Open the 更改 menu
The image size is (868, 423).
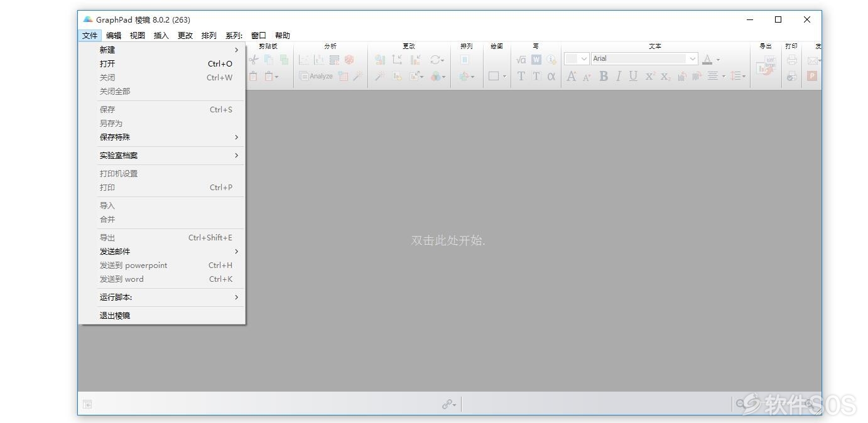(x=185, y=36)
